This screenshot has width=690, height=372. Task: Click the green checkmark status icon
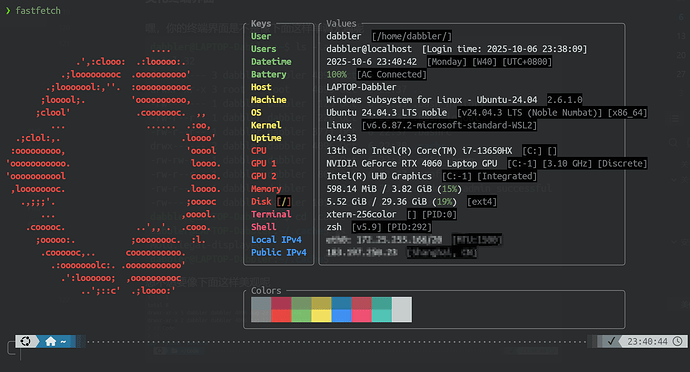611,341
